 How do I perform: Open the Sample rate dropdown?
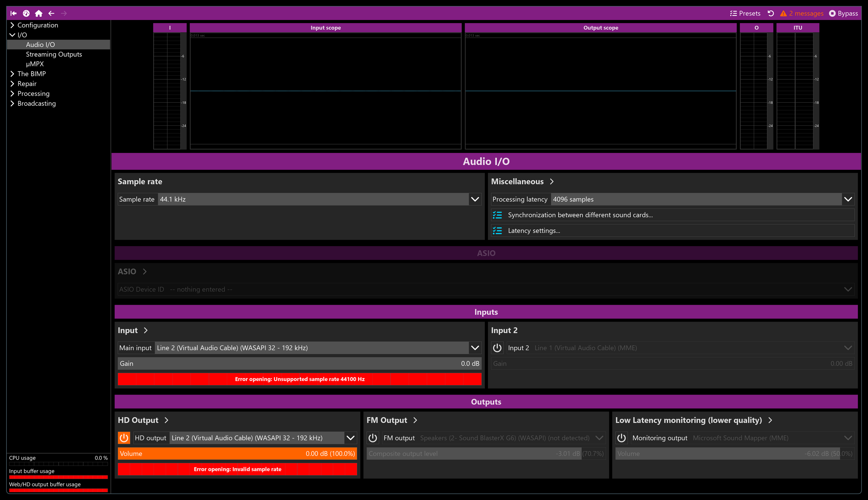(299, 199)
